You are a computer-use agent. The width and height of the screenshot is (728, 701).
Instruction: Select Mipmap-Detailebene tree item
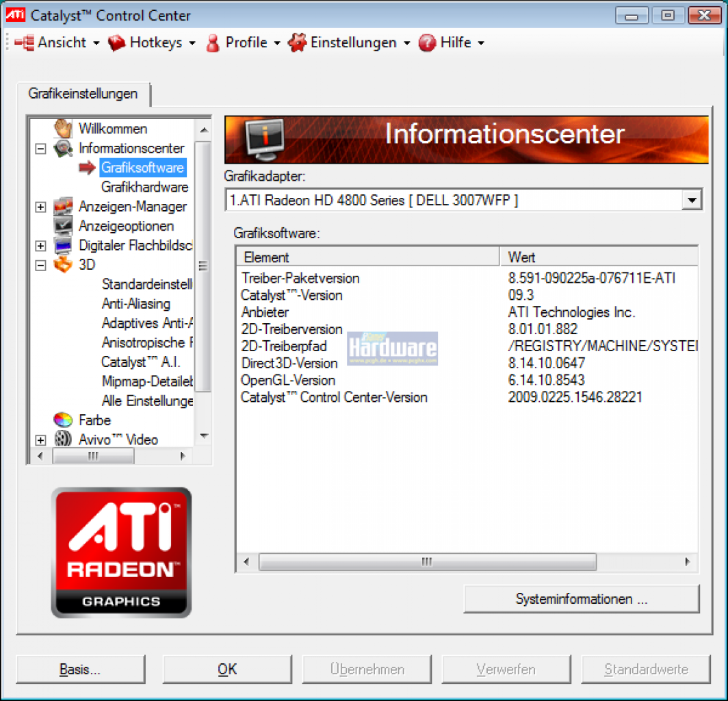coord(146,381)
